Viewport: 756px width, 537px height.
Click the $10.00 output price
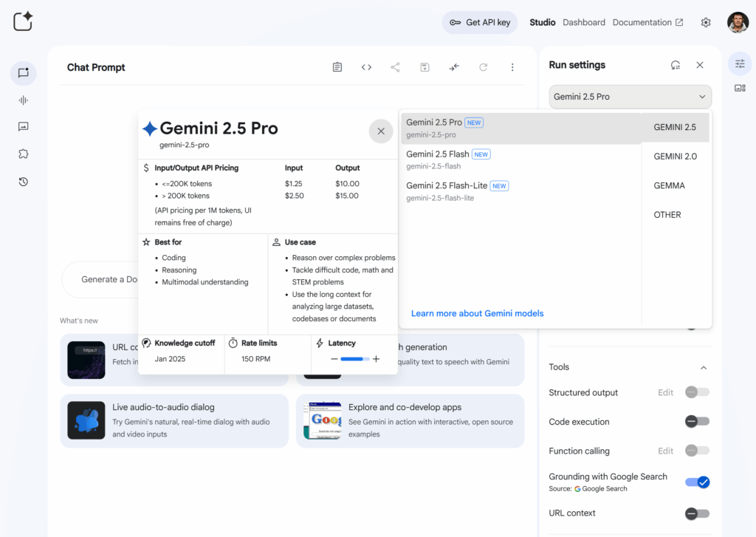(x=347, y=184)
